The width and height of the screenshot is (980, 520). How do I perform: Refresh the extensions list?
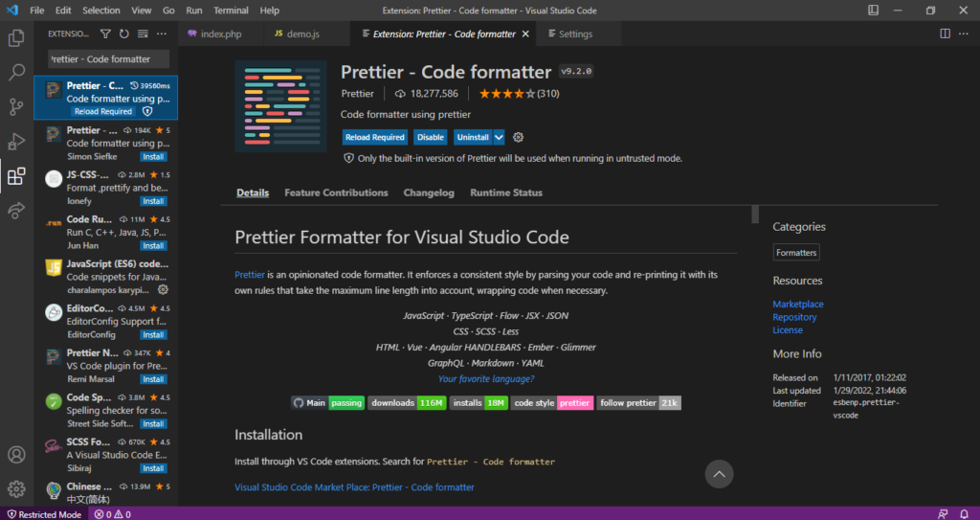123,34
